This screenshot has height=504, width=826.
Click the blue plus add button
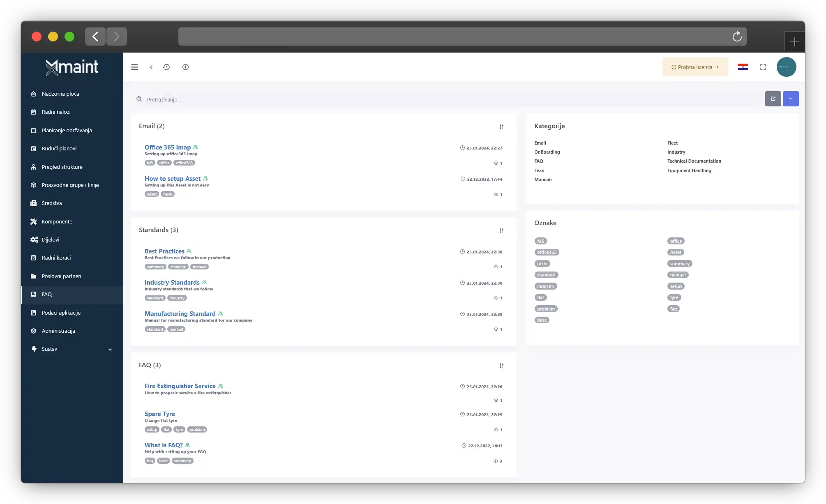791,99
